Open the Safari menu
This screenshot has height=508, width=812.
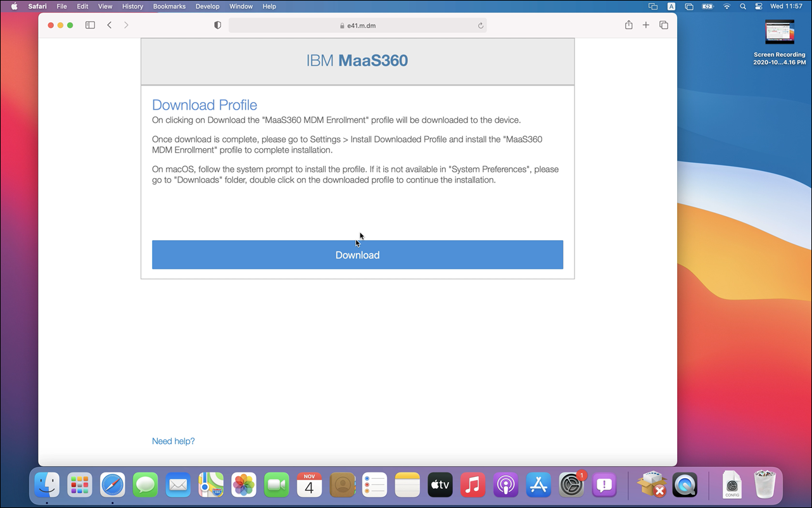coord(37,6)
